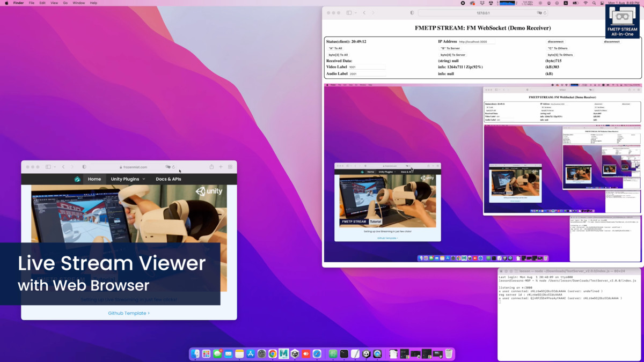This screenshot has height=362, width=644.
Task: Go back in frozenmist.com Safari window
Action: tap(63, 167)
